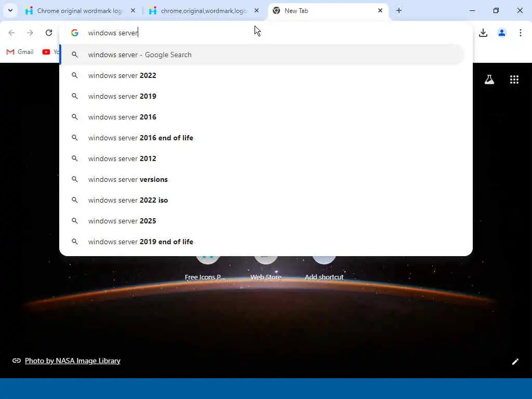Switch to the Chrome original wordmark logo tab
Image resolution: width=532 pixels, height=399 pixels.
(79, 11)
